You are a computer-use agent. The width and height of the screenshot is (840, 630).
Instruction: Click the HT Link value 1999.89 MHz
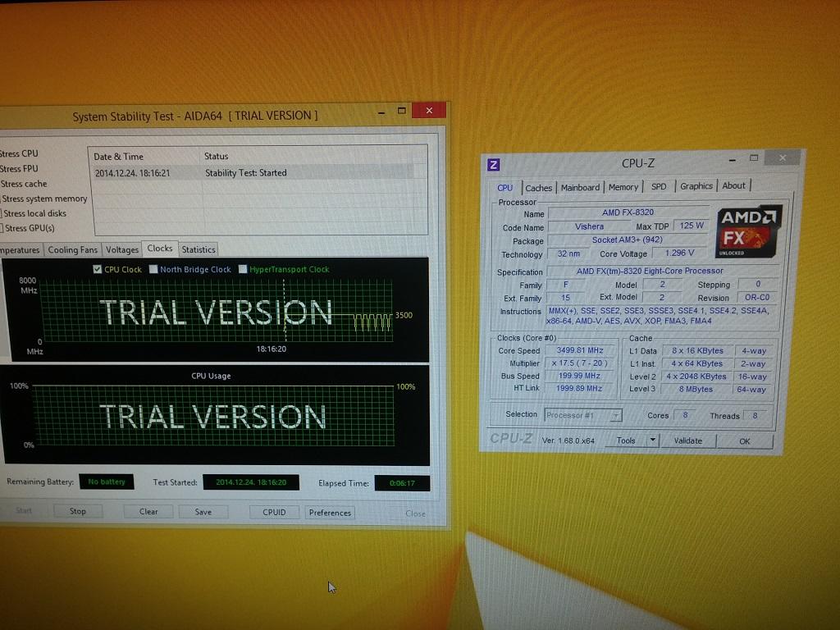[x=579, y=388]
